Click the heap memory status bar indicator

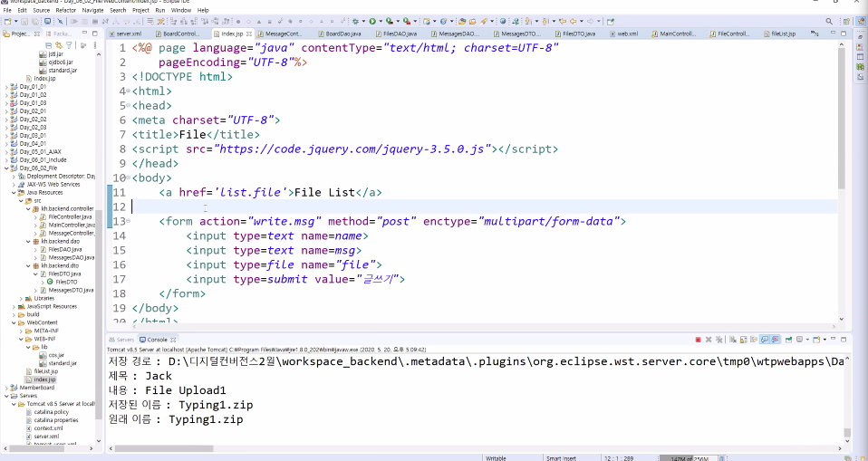coord(690,458)
